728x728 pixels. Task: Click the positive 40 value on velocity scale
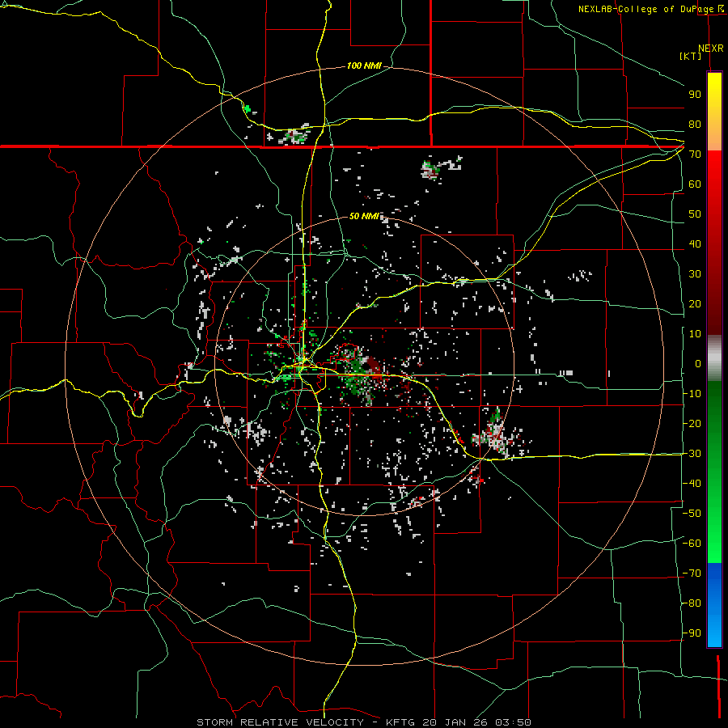pos(695,243)
